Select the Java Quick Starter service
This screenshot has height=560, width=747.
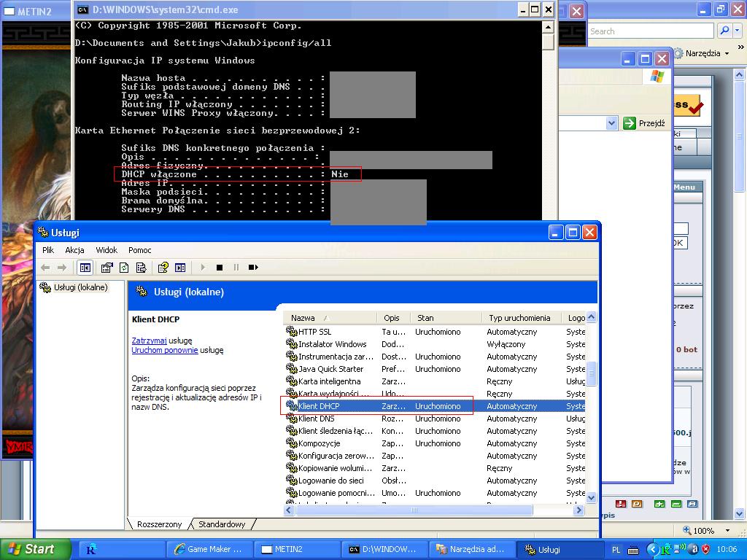coord(435,369)
